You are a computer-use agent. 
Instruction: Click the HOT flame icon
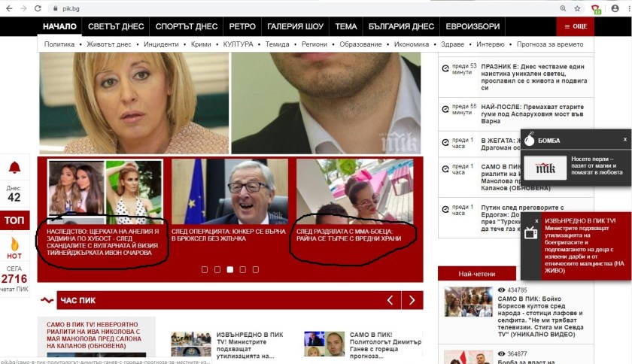[14, 246]
